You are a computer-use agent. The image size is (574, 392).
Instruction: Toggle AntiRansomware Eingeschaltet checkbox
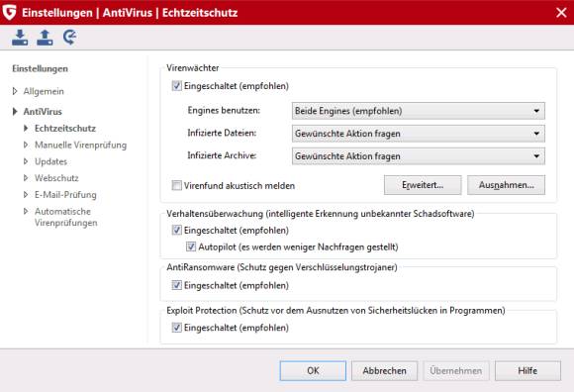(x=177, y=285)
